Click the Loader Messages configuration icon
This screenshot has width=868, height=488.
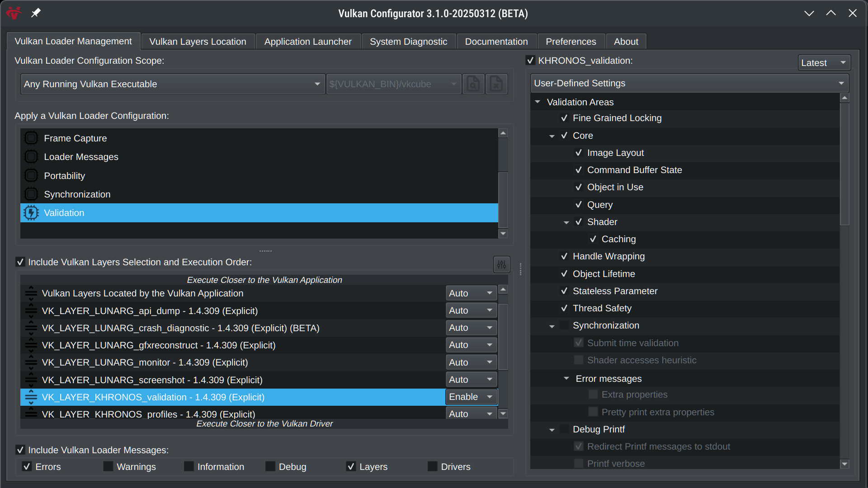[x=31, y=157]
